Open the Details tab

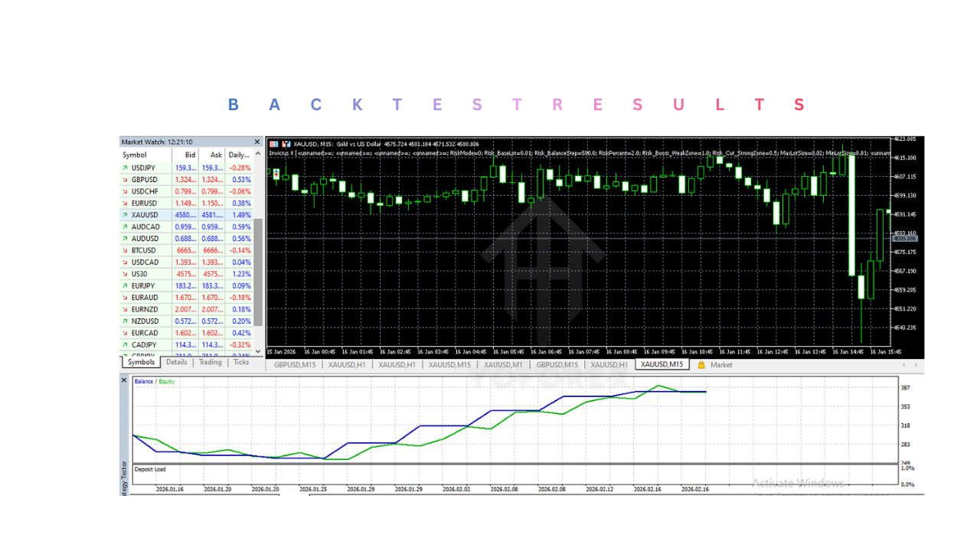pos(176,362)
